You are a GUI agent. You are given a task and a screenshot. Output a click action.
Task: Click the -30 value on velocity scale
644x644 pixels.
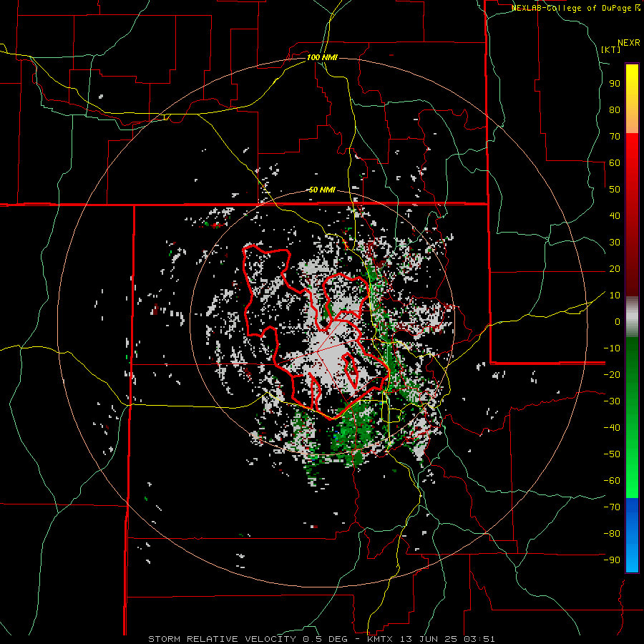[x=612, y=401]
